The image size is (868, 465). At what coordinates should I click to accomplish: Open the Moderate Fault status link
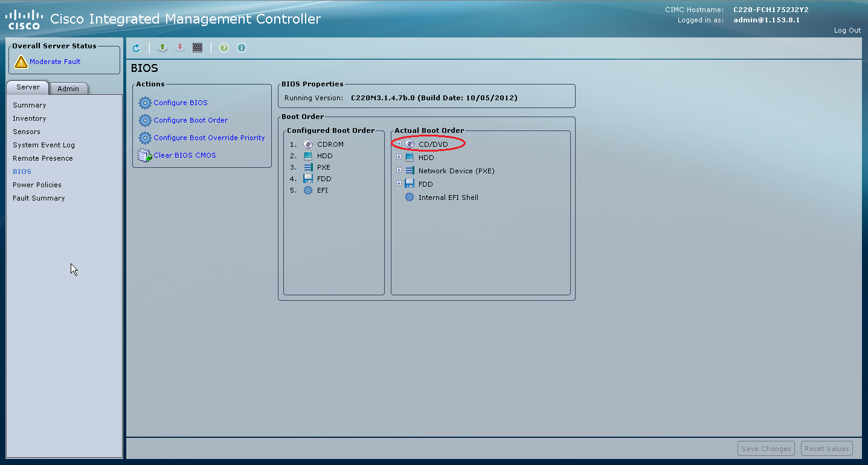pos(55,62)
